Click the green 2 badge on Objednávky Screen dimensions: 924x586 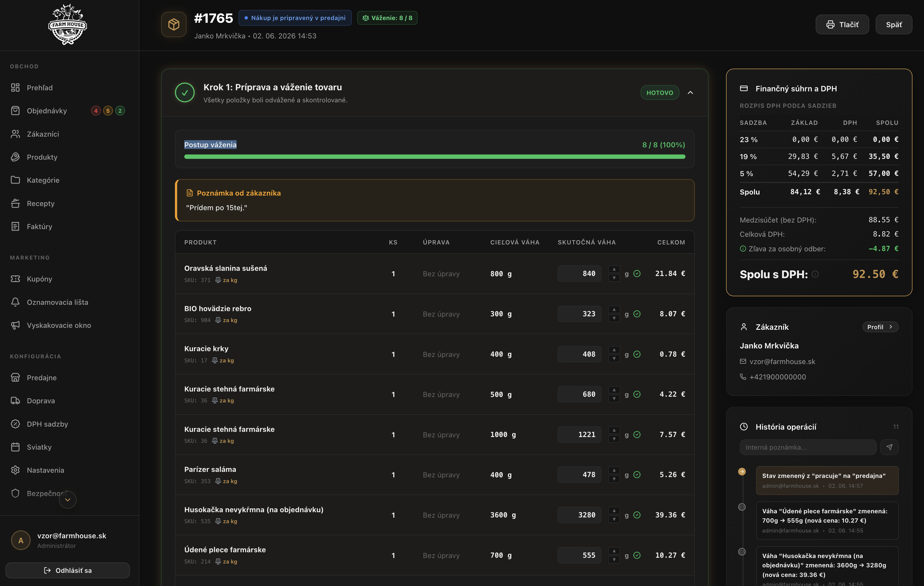(120, 111)
